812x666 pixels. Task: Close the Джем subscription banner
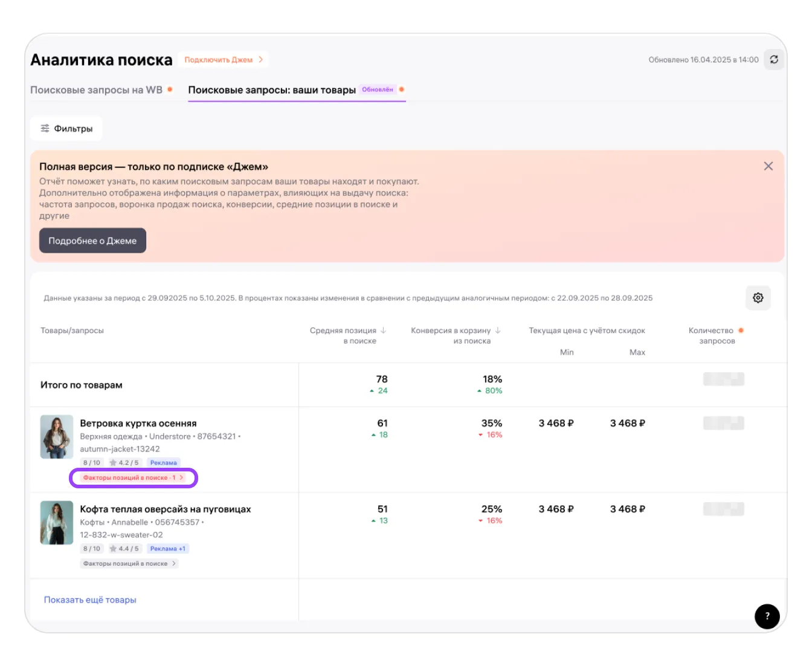click(768, 166)
